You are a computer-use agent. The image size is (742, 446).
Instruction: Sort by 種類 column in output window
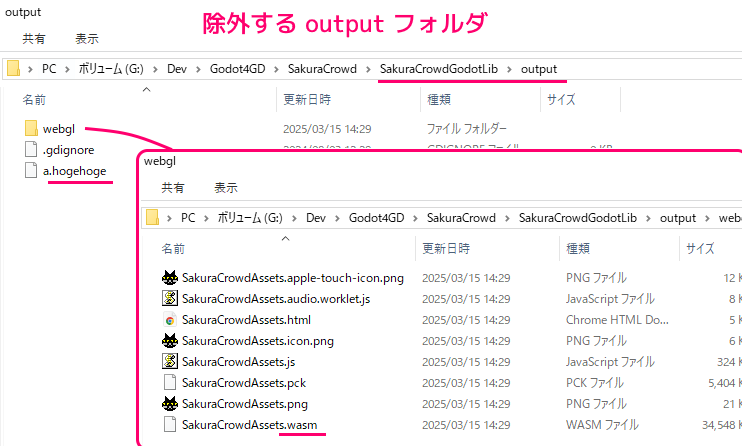439,100
